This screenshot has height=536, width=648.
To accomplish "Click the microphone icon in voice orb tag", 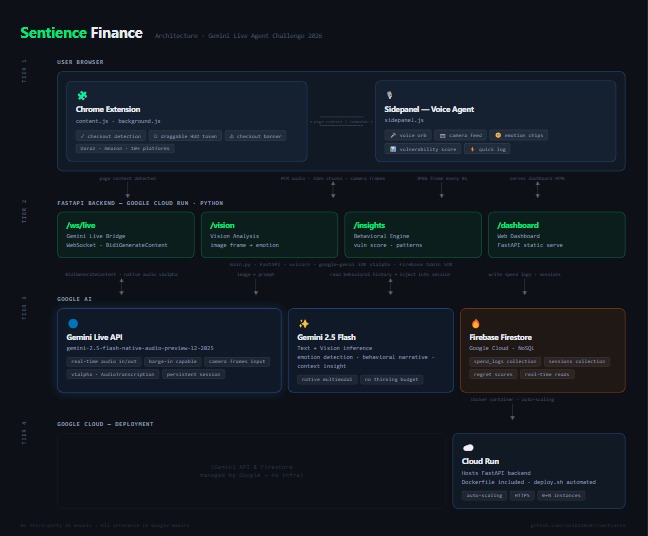I will (393, 135).
